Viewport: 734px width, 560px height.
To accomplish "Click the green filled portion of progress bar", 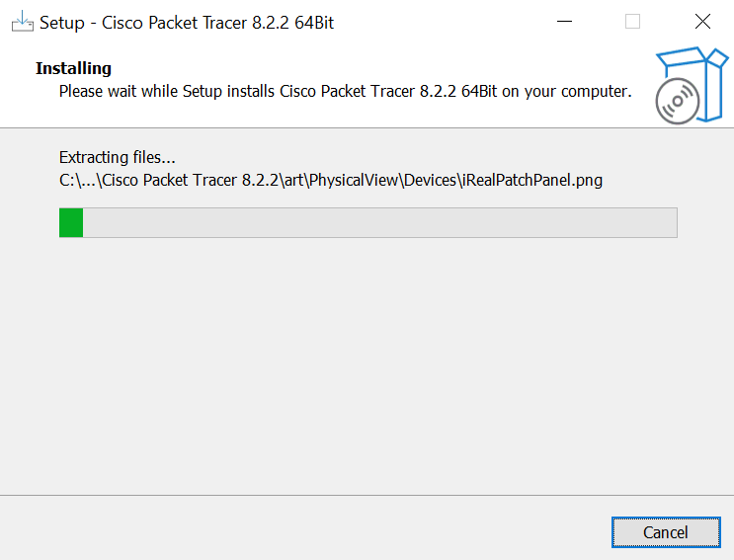I will pyautogui.click(x=71, y=222).
